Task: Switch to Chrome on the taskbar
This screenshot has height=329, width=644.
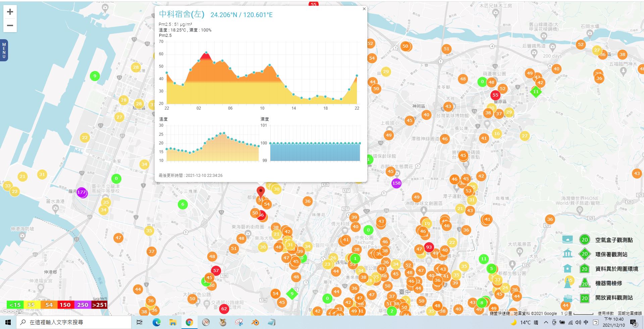Action: (x=189, y=322)
